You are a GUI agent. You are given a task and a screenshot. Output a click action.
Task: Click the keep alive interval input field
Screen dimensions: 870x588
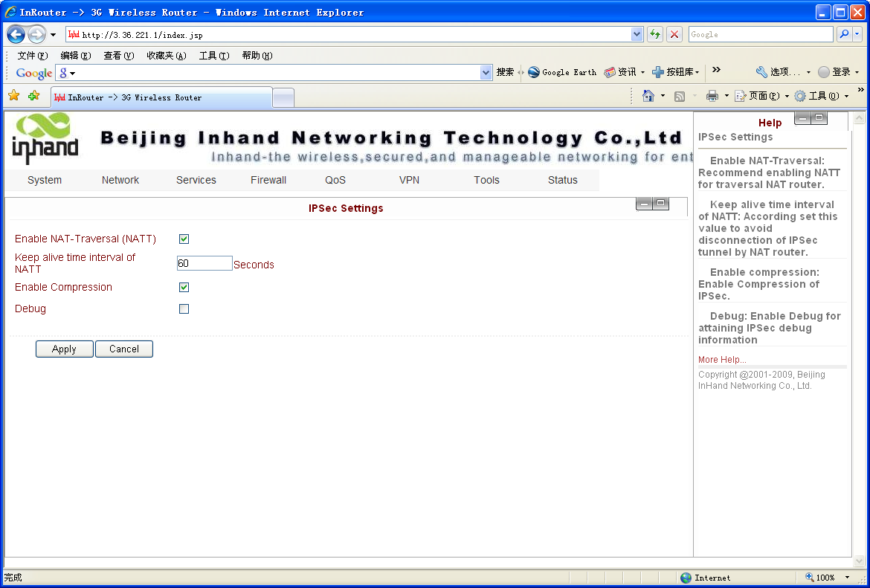tap(204, 263)
